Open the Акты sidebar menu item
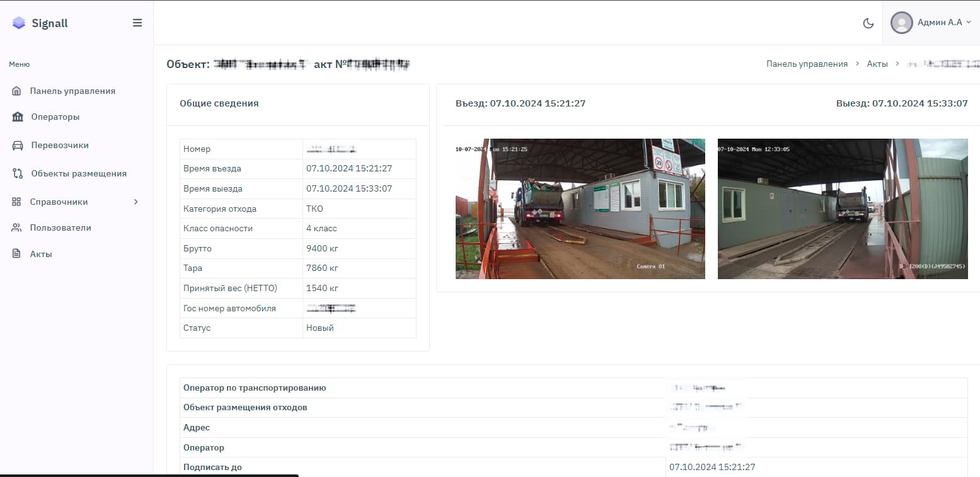The width and height of the screenshot is (980, 477). 41,255
